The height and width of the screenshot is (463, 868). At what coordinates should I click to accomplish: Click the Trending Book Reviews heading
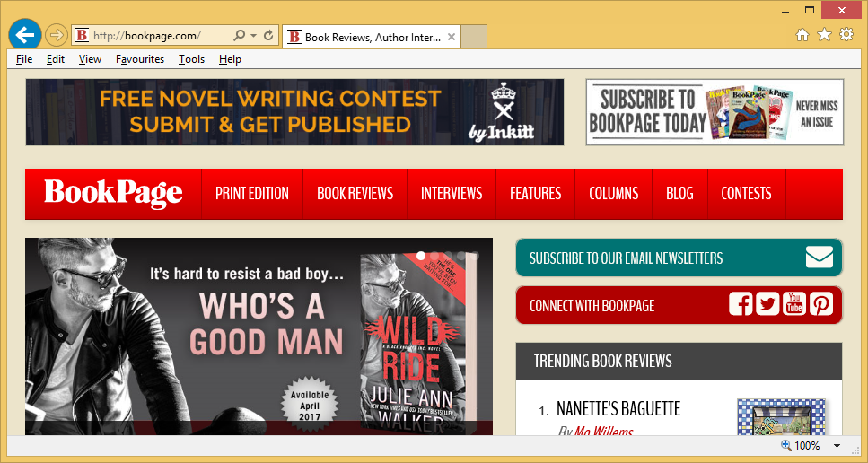[603, 362]
